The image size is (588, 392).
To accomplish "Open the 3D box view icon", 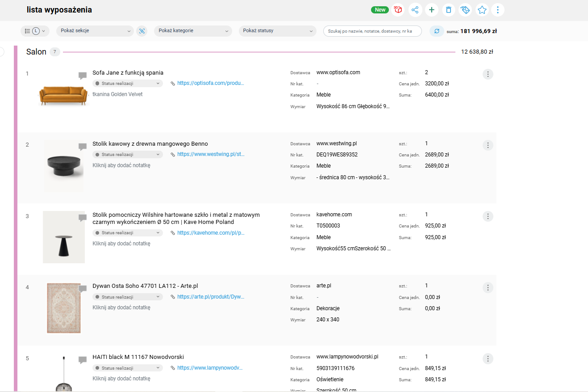I will (398, 10).
